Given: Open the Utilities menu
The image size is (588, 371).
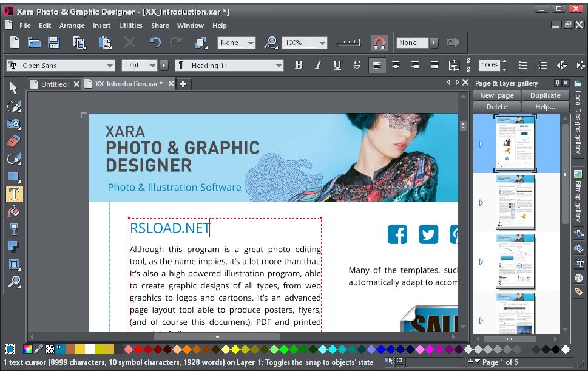Looking at the screenshot, I should pos(130,26).
